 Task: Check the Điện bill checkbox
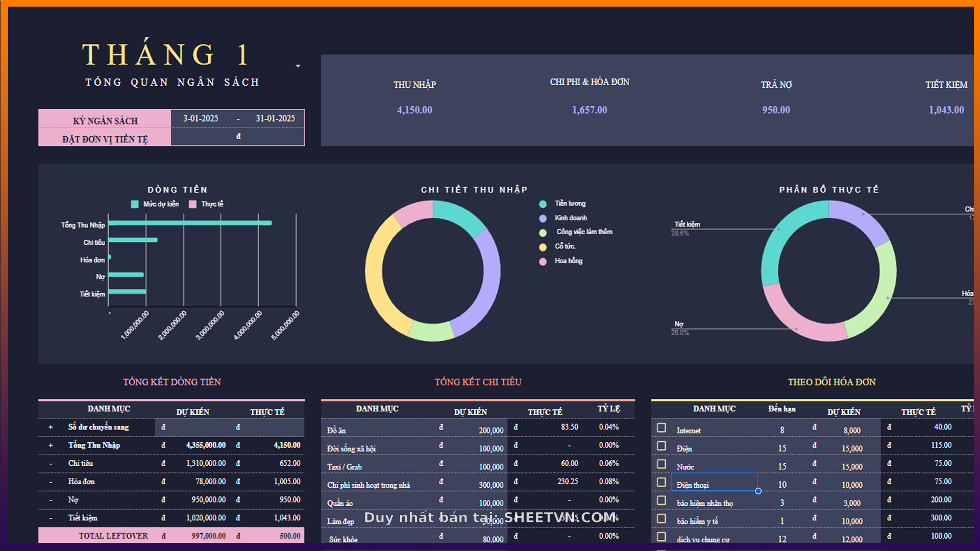tap(661, 446)
